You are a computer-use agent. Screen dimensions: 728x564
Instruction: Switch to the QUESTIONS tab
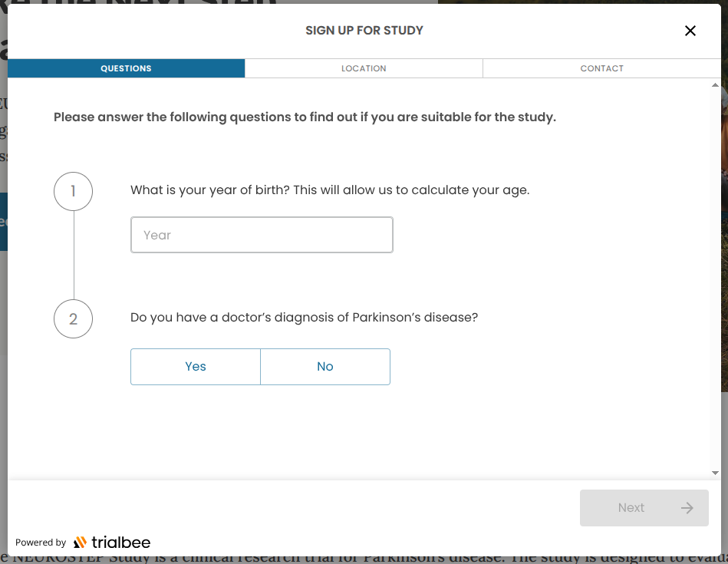126,68
